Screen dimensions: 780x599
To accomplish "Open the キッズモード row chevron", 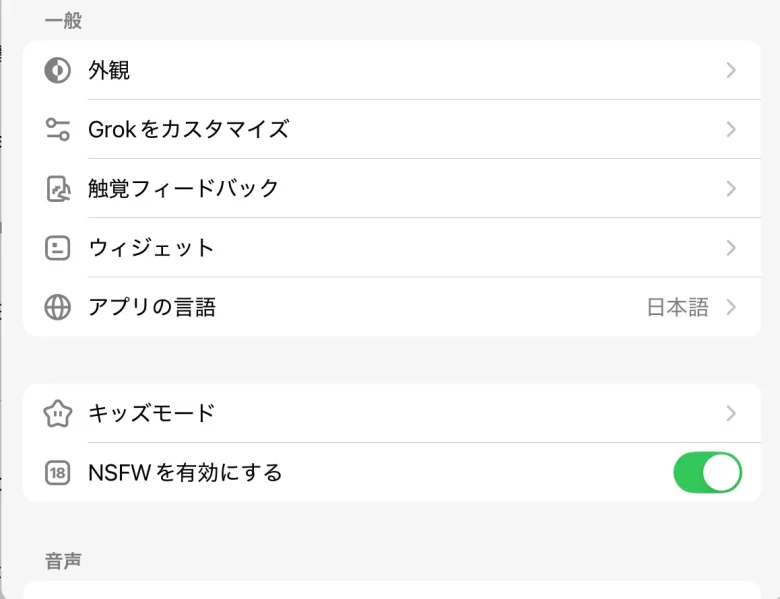I will pyautogui.click(x=731, y=412).
